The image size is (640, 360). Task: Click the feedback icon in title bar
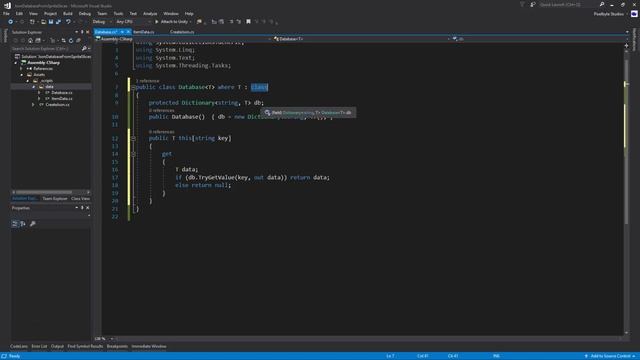[x=533, y=4]
